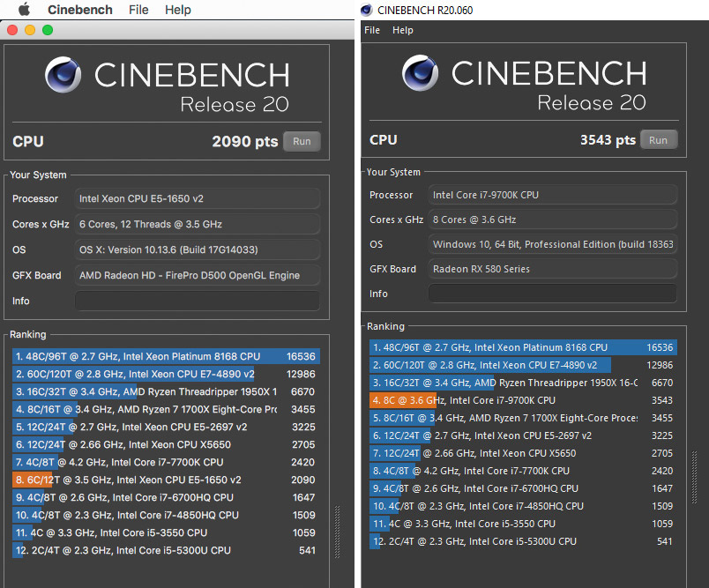This screenshot has height=588, width=709.
Task: Select rank 7 Xeon X5650 in Windows ranking
Action: 523,453
